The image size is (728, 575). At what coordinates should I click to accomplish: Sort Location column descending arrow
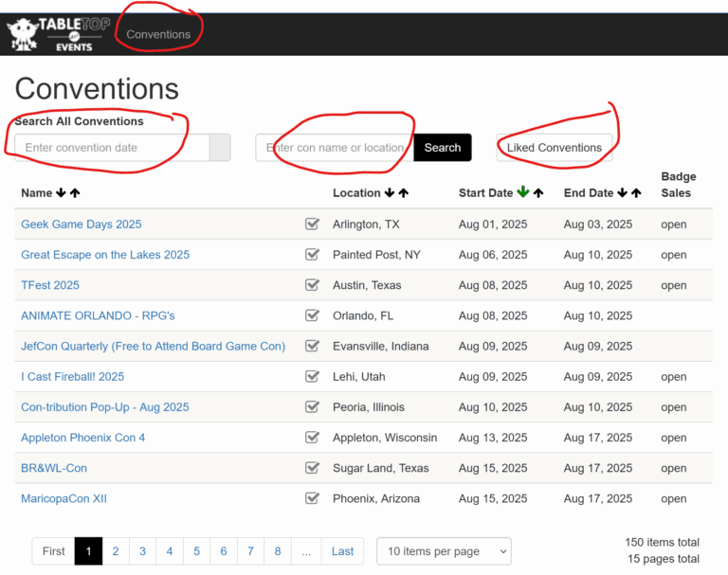(x=390, y=193)
